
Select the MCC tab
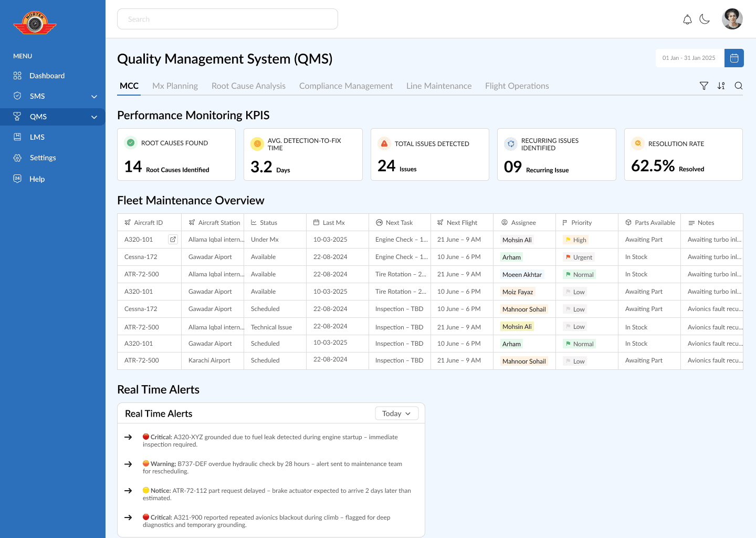coord(129,86)
